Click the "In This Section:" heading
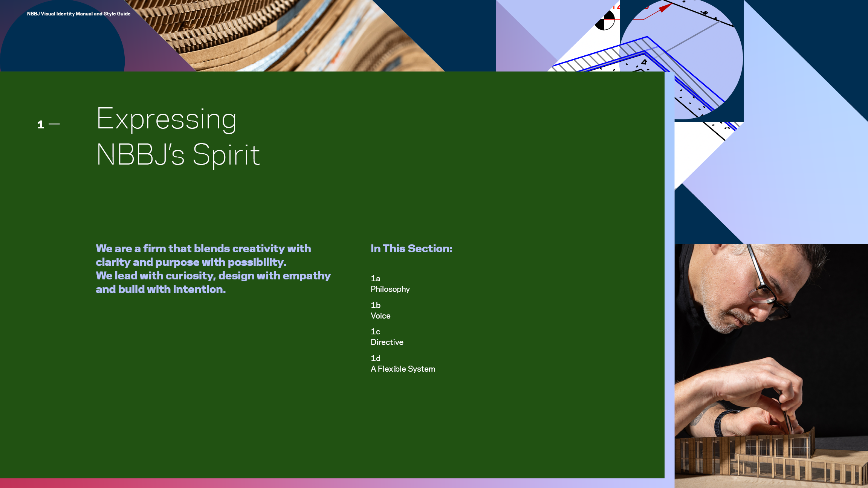868x488 pixels. 411,249
